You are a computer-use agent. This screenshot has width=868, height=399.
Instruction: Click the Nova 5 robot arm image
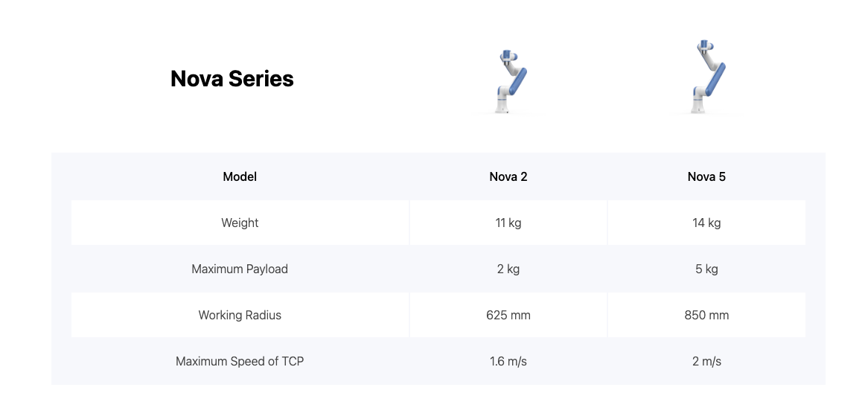[x=708, y=77]
